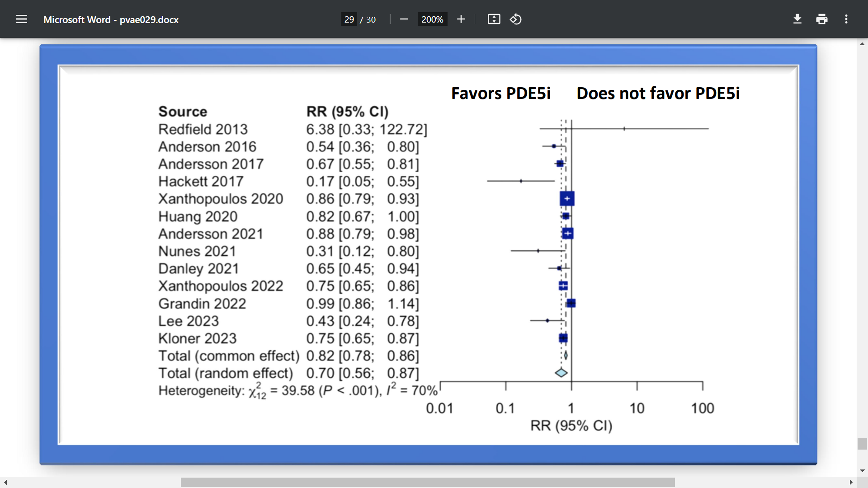The height and width of the screenshot is (488, 868).
Task: Click the Heterogeneity statistics line
Action: pos(298,391)
